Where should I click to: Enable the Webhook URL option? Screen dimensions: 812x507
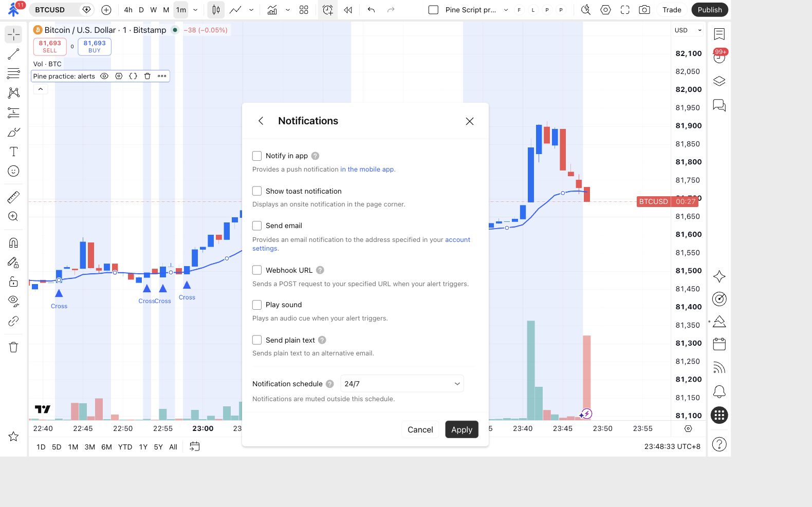(x=257, y=270)
